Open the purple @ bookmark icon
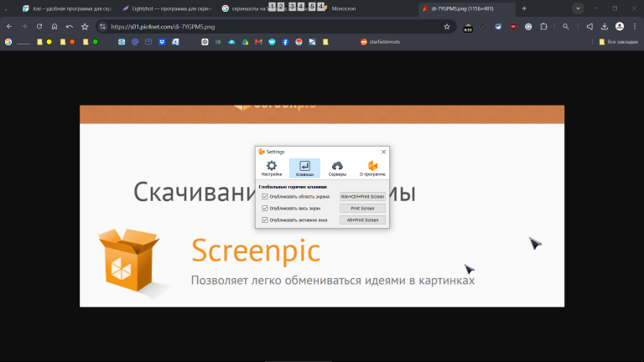The image size is (644, 362). (135, 42)
